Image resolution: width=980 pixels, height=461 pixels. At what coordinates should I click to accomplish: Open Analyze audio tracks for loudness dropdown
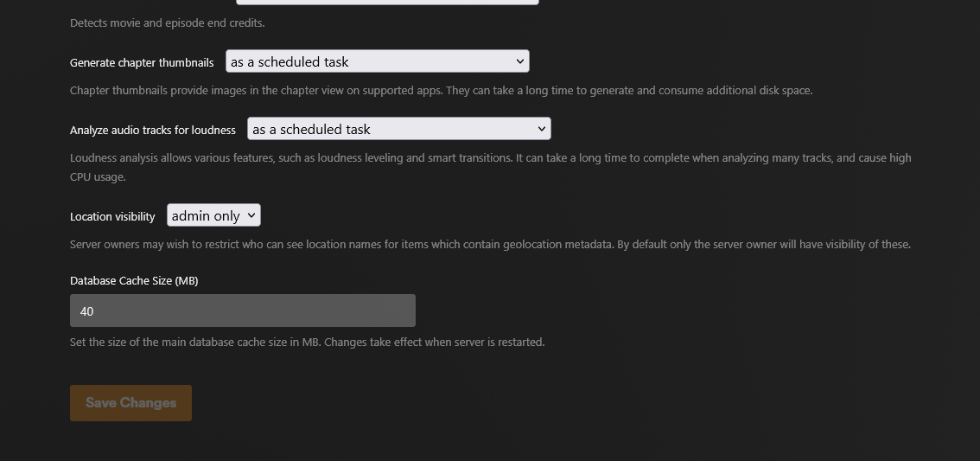coord(399,129)
